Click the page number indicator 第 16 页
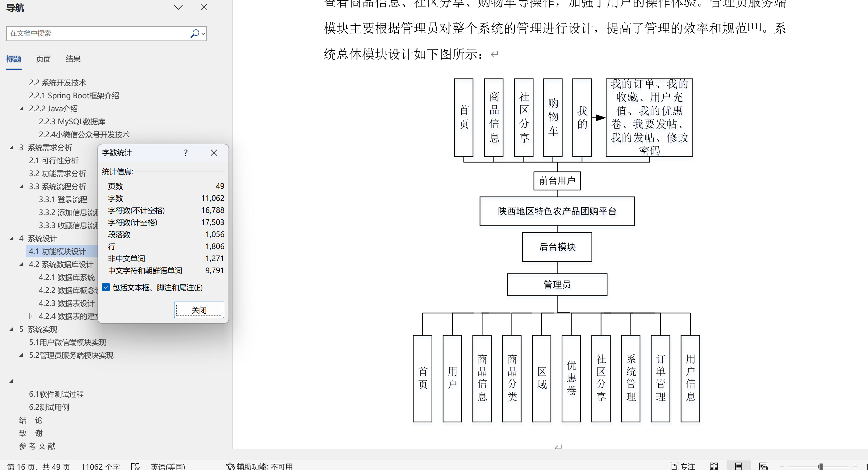 tap(38, 466)
